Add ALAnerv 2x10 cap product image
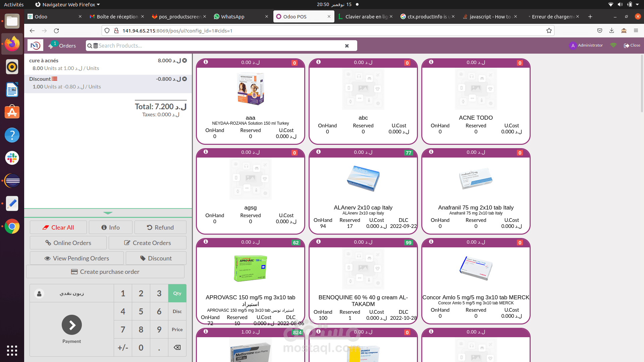The image size is (644, 362). coord(363,179)
